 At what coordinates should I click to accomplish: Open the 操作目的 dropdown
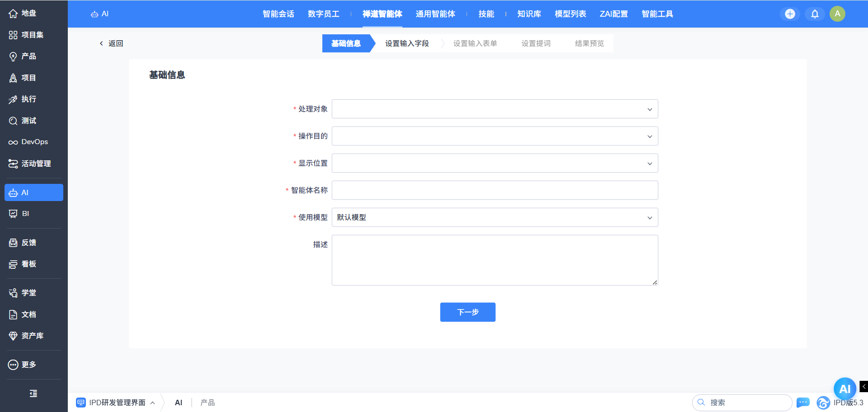(495, 136)
